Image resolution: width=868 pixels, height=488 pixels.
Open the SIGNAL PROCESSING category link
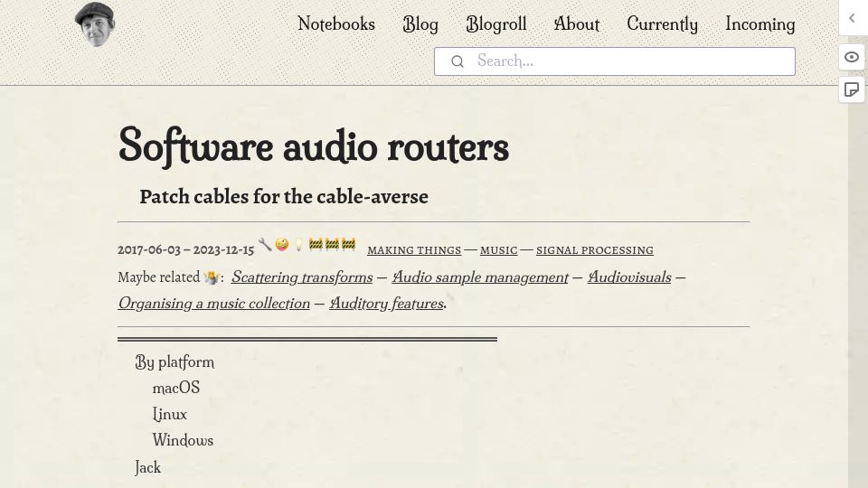595,250
